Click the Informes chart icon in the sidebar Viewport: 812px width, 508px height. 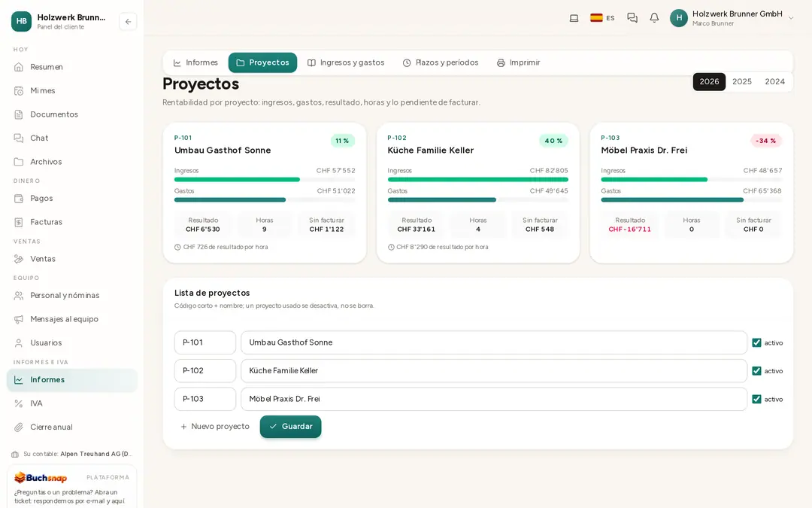click(19, 380)
